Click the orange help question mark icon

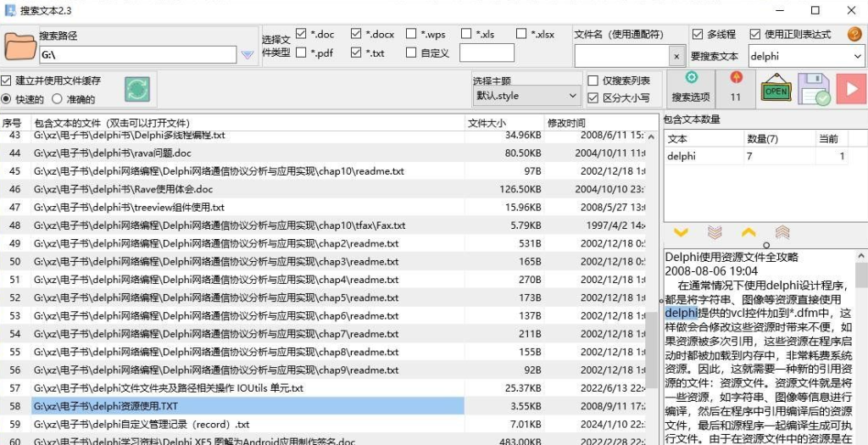click(x=854, y=34)
